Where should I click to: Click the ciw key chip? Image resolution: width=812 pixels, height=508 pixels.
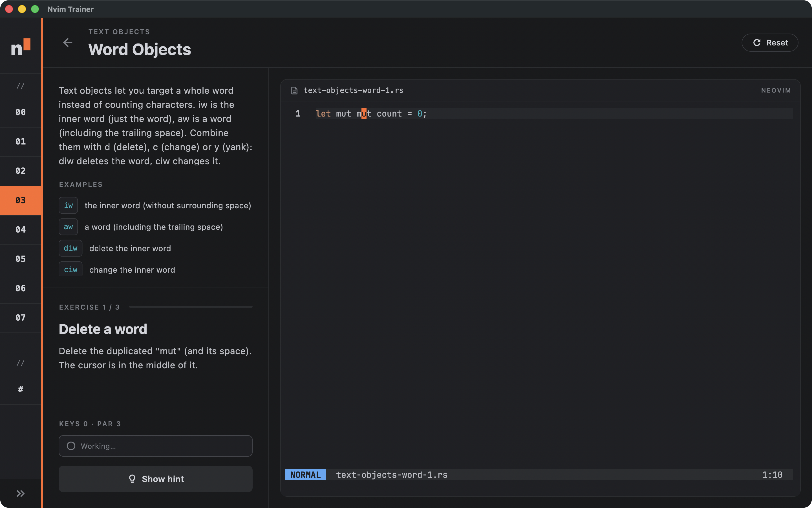(x=70, y=270)
